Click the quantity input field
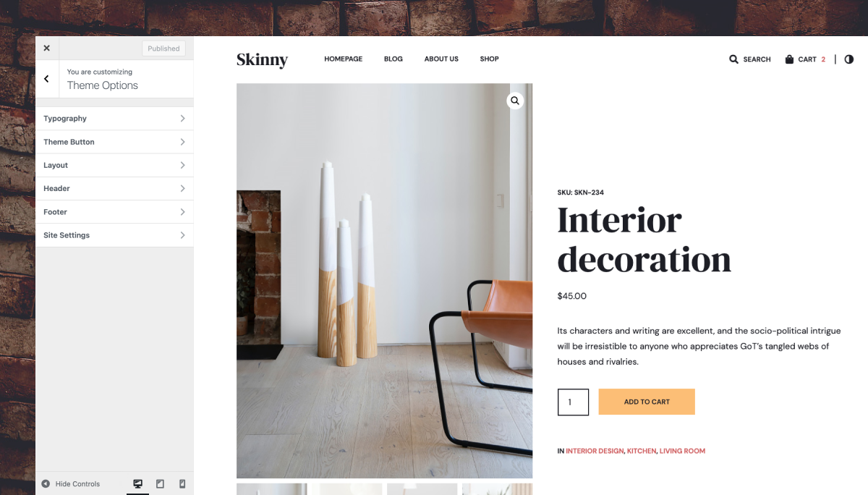 573,402
